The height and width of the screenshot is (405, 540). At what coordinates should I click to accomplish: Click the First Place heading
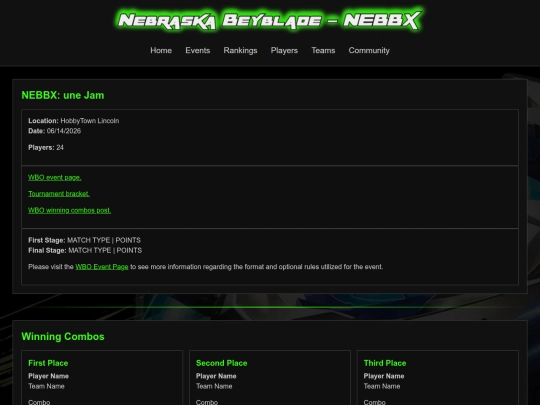(48, 363)
